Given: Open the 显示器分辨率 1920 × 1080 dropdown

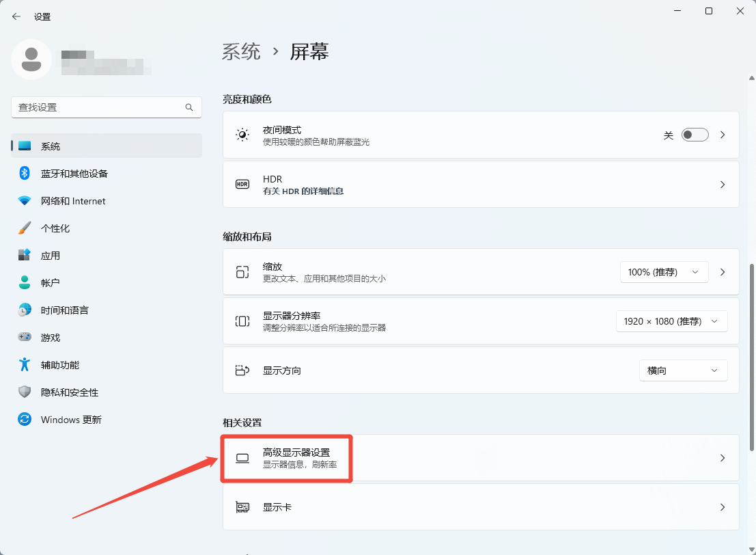Looking at the screenshot, I should tap(671, 321).
